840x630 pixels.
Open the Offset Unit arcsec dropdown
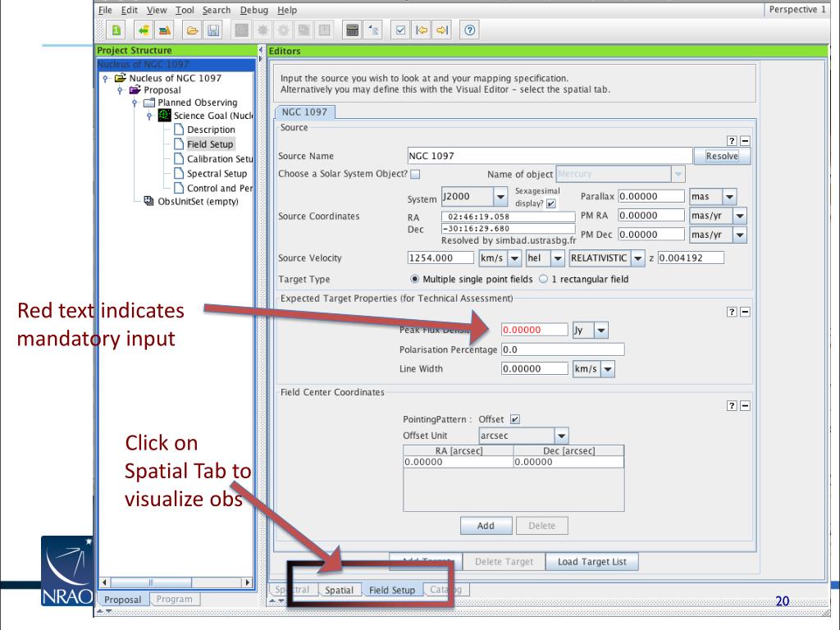tap(561, 436)
